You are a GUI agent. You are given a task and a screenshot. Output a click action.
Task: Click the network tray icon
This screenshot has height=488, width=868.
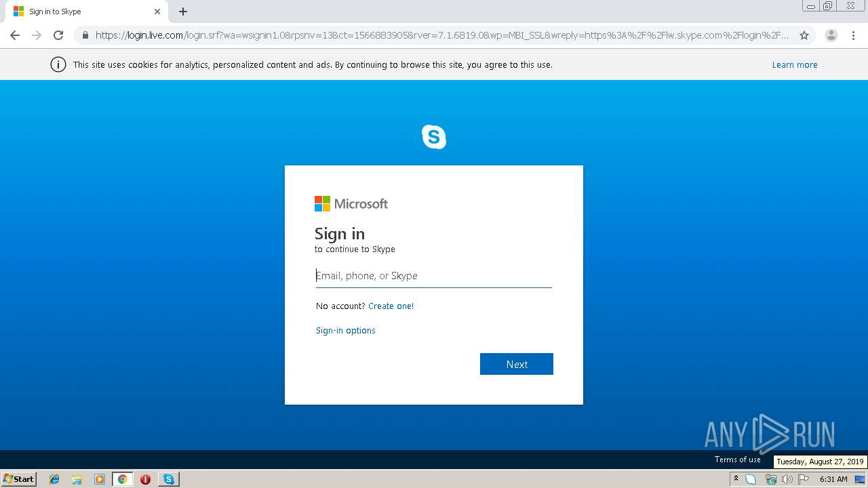[770, 479]
